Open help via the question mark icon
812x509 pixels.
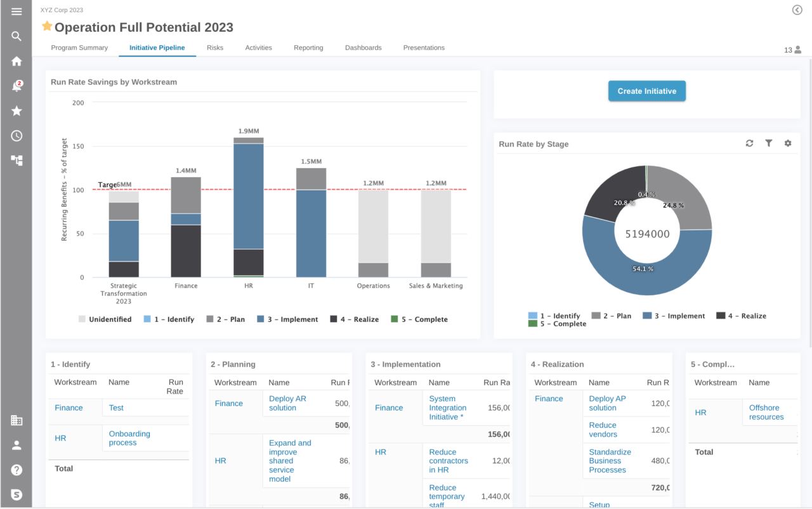[x=16, y=470]
